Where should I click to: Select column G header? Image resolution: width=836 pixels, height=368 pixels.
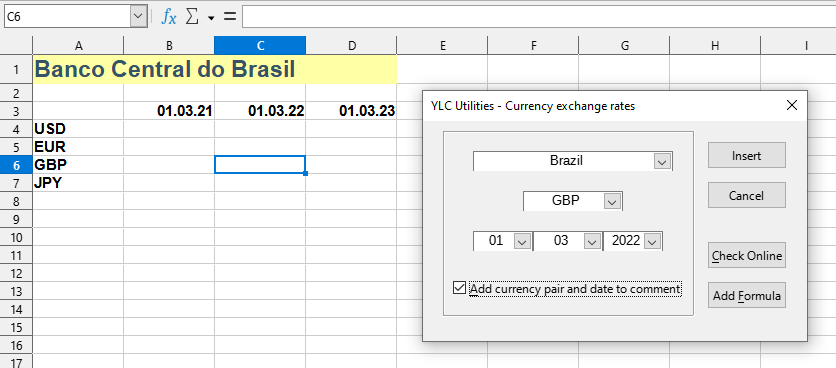point(624,46)
